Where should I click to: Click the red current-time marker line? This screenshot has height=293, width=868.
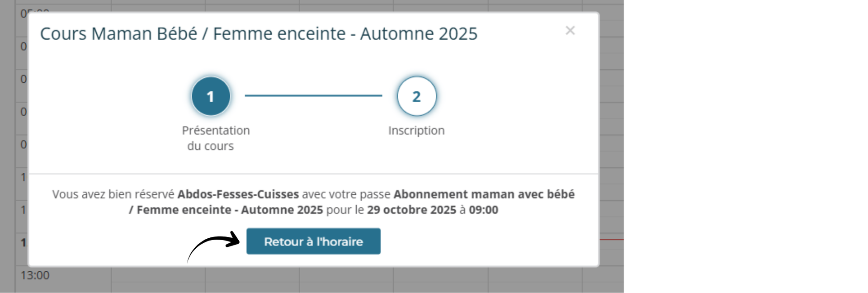[x=612, y=239]
